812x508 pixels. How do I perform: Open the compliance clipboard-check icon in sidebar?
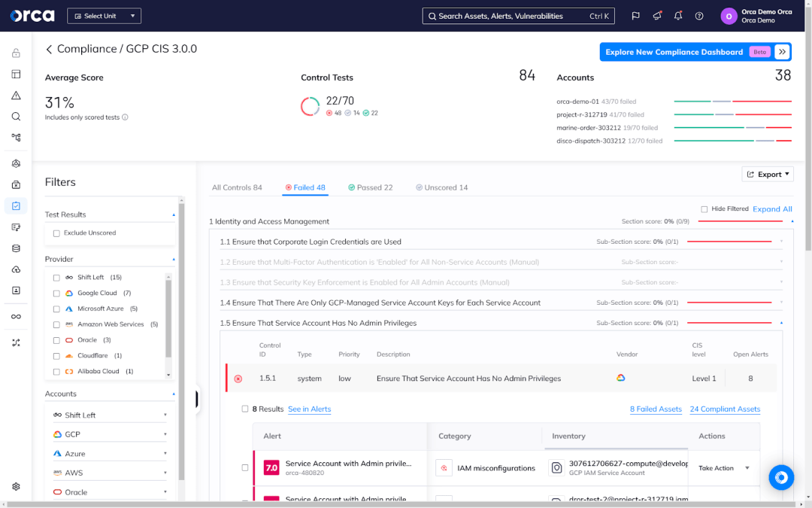[x=16, y=205]
